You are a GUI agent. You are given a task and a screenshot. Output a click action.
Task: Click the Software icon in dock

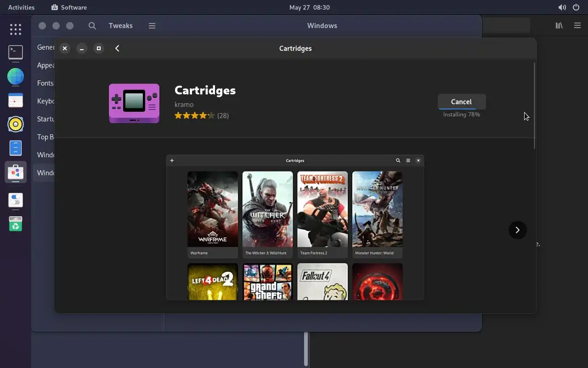(16, 172)
